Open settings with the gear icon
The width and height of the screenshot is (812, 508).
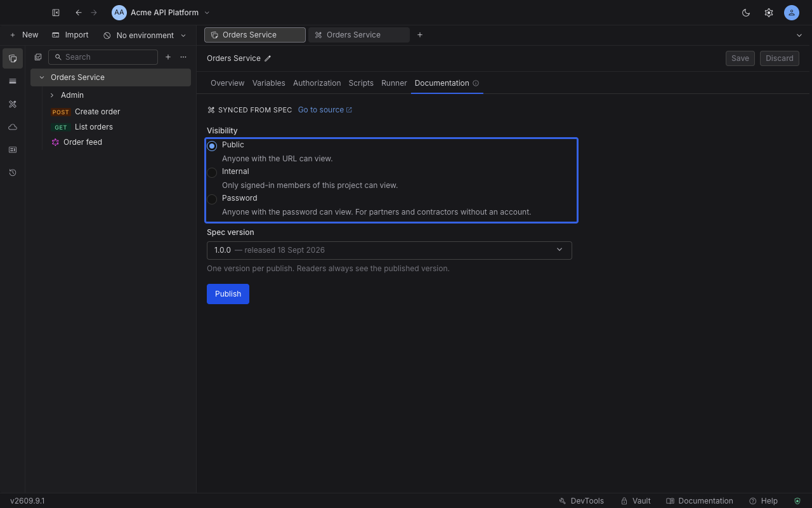pyautogui.click(x=769, y=13)
